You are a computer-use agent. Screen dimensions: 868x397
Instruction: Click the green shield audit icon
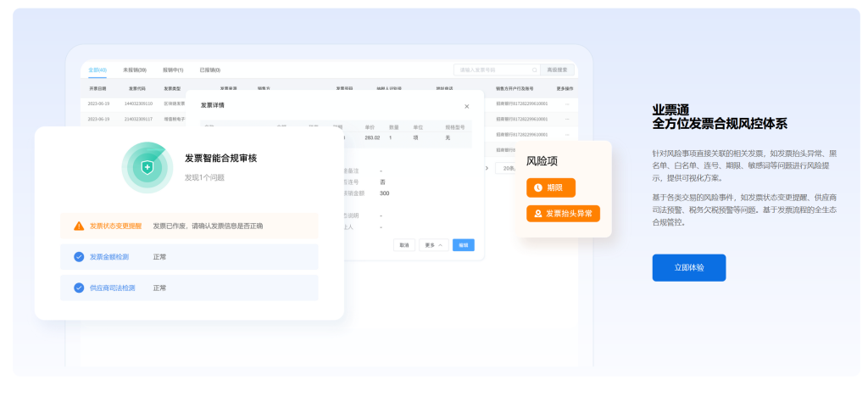(147, 167)
